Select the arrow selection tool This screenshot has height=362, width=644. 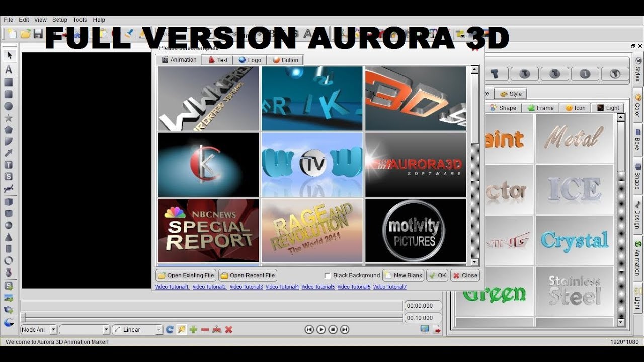pos(9,55)
